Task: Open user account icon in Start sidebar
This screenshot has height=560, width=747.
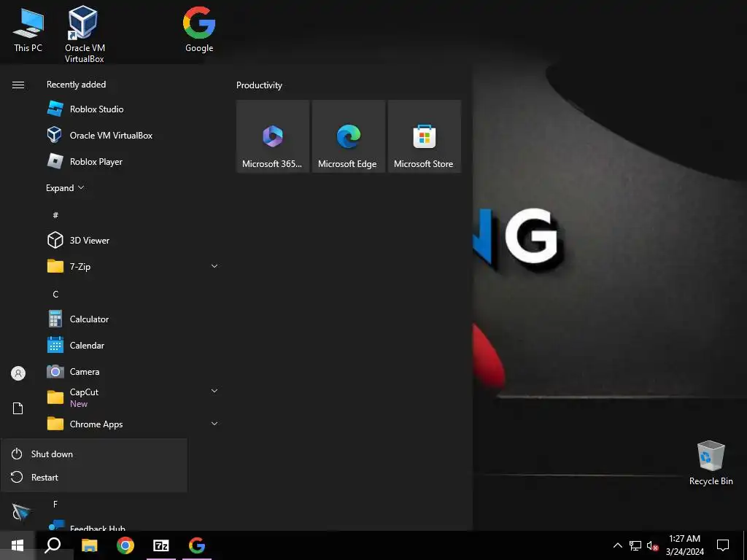Action: click(18, 373)
